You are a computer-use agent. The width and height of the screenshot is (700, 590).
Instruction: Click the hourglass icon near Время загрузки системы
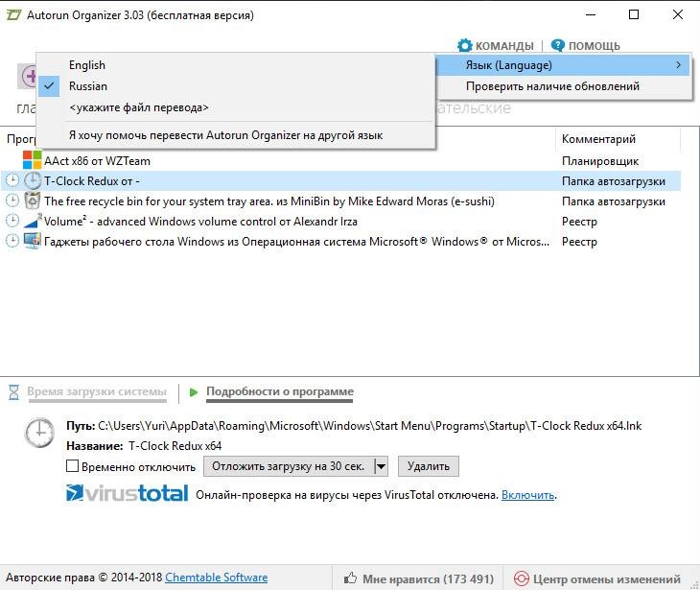pos(13,392)
